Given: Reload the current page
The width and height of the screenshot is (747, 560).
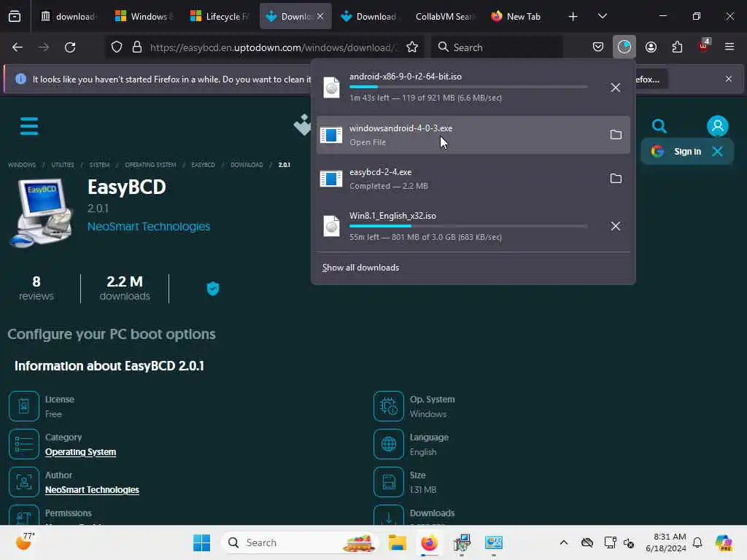Looking at the screenshot, I should 70,47.
